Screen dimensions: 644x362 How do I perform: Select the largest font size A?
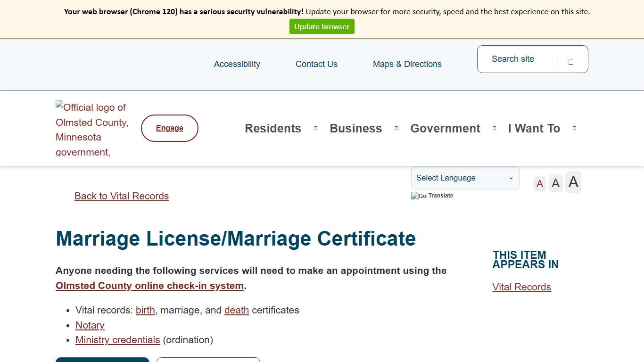573,182
